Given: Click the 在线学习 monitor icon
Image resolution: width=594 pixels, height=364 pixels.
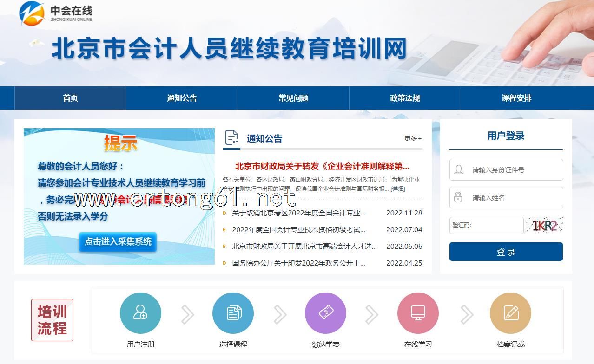Looking at the screenshot, I should coord(418,313).
